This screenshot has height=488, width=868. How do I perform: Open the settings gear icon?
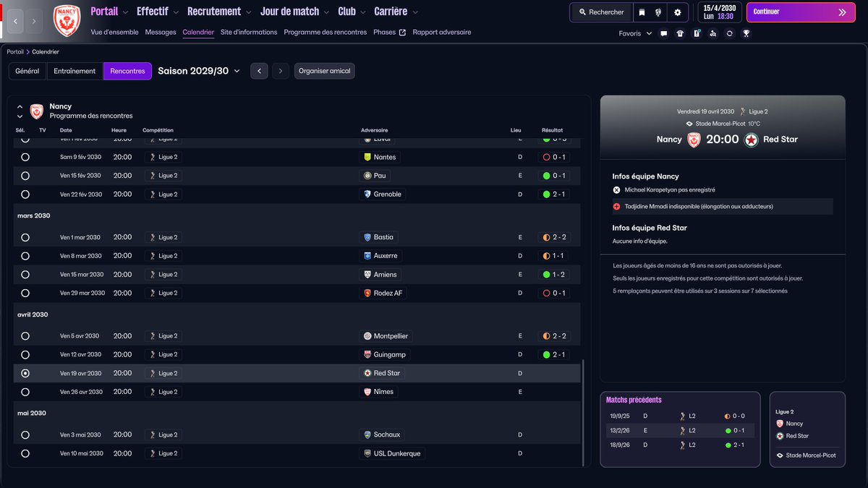tap(678, 12)
